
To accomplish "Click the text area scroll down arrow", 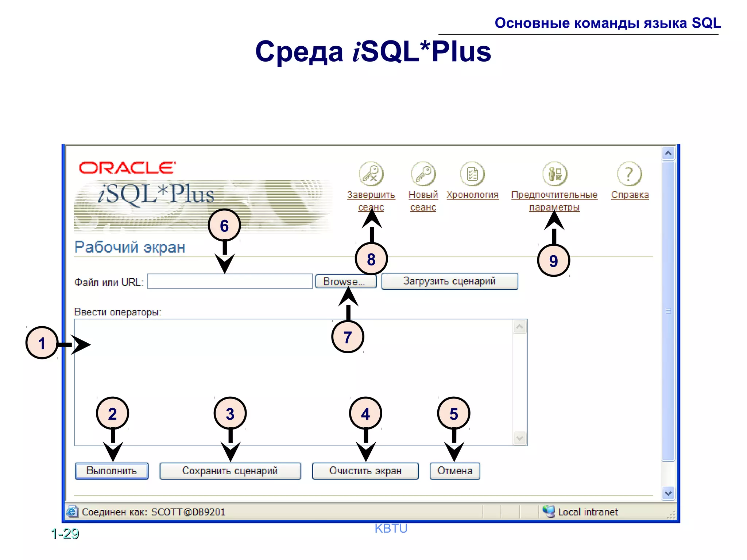I will tap(520, 437).
